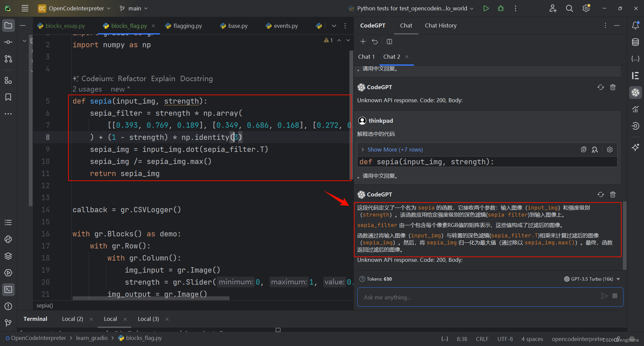This screenshot has width=644, height=346.
Task: Open the Structure tool window
Action: click(8, 80)
